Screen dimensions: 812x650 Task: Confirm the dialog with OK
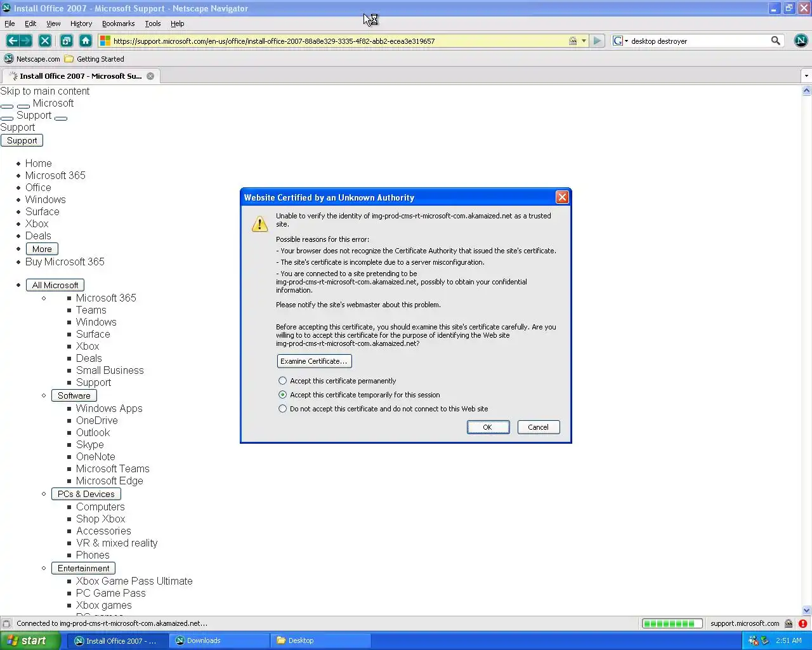tap(488, 427)
